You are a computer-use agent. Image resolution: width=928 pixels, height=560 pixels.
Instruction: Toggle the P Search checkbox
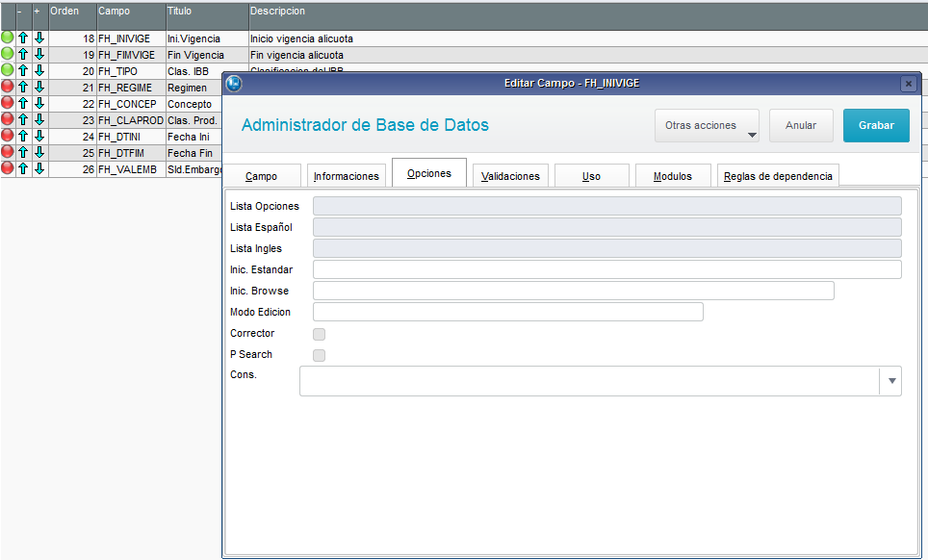coord(319,355)
